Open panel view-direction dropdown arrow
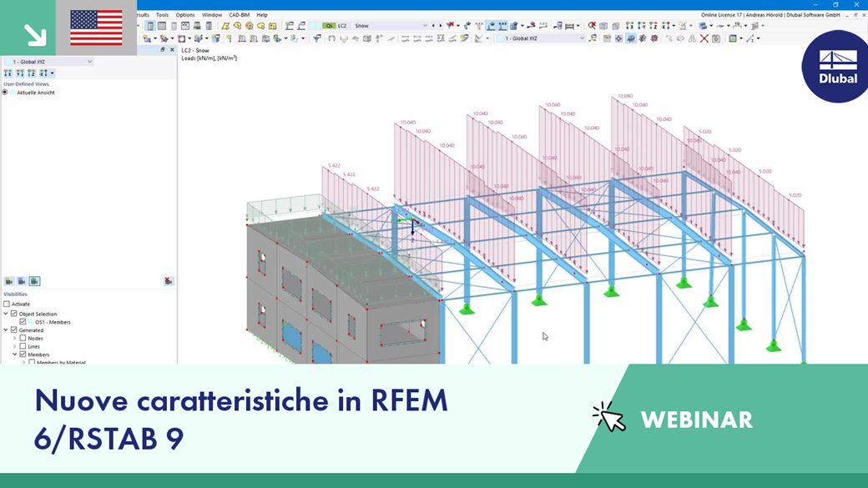This screenshot has height=488, width=868. tap(52, 73)
